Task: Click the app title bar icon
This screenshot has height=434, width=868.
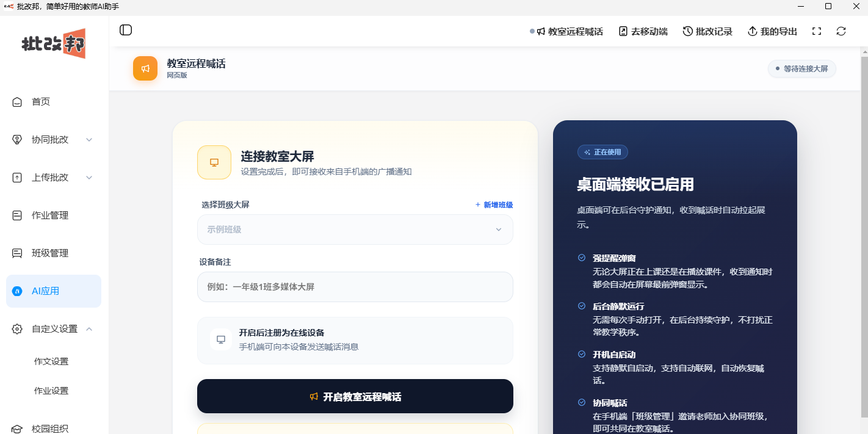Action: pos(9,6)
